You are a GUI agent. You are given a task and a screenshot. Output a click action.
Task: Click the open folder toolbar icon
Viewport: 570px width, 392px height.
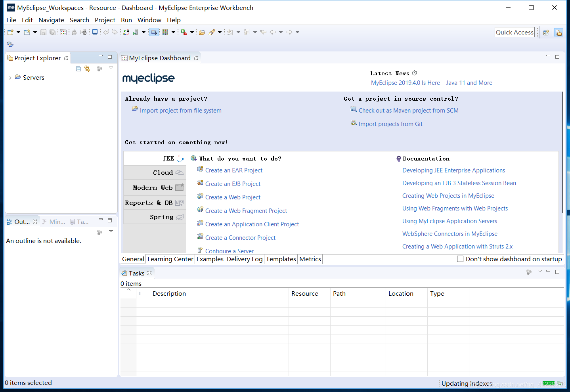(202, 32)
